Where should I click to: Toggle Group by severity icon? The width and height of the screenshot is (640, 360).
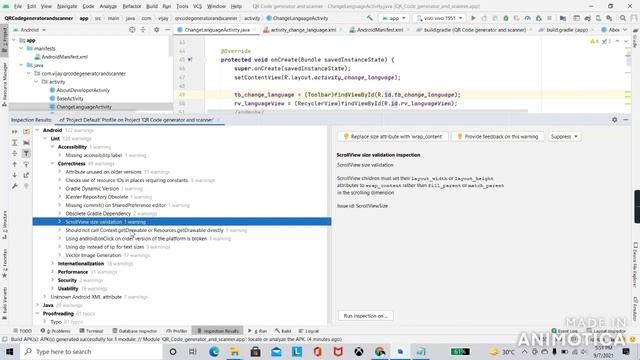point(26,131)
